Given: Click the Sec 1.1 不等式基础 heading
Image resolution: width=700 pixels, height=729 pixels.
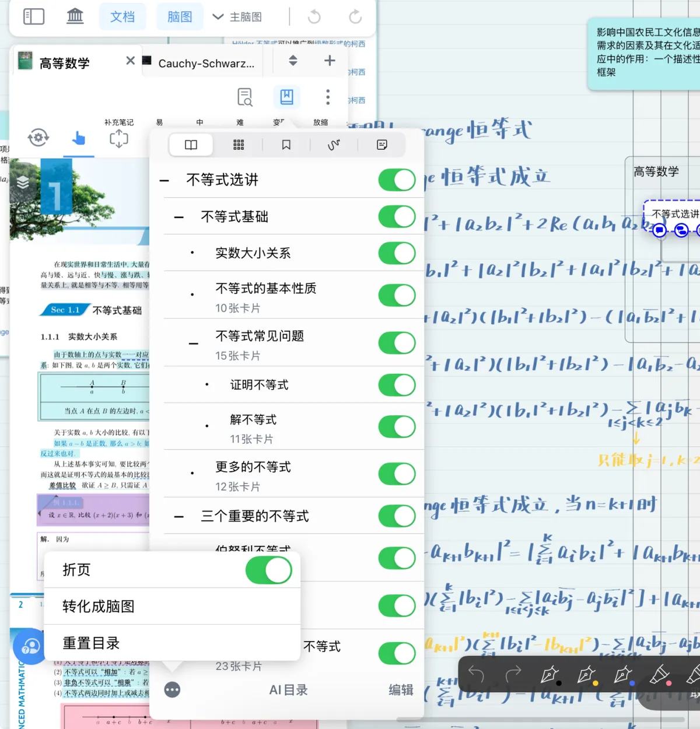Looking at the screenshot, I should 92,310.
